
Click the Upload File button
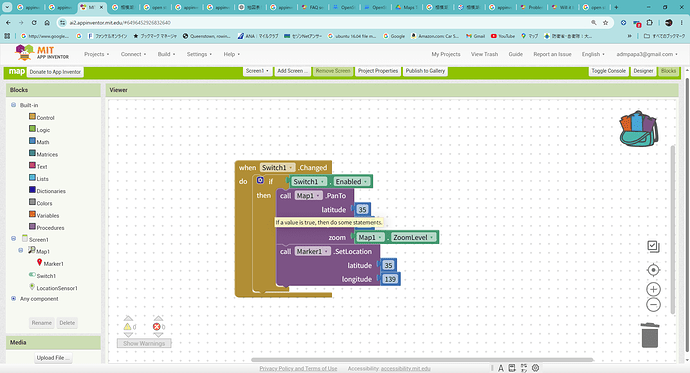click(53, 358)
